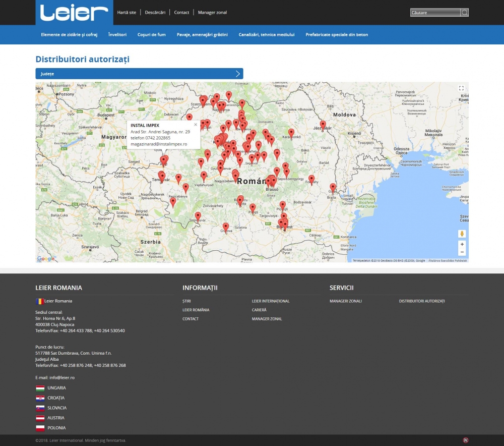504x446 pixels.
Task: Click the Croatia flag icon
Action: [x=40, y=398]
